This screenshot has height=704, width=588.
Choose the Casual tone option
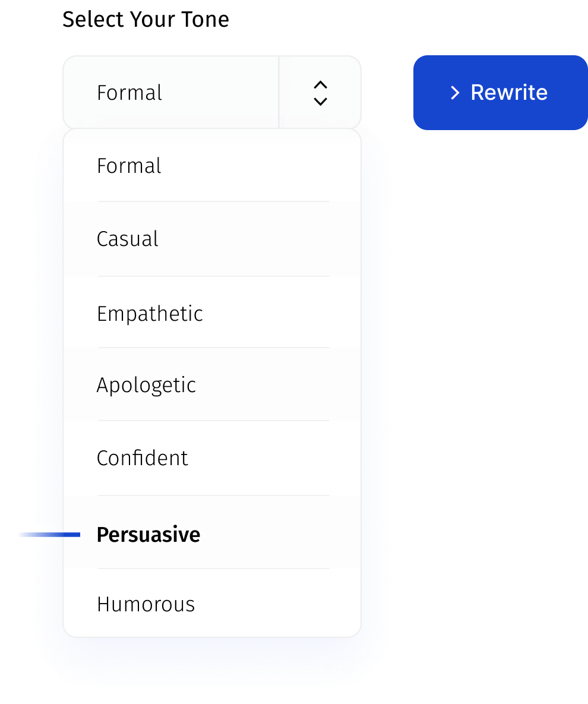pyautogui.click(x=128, y=239)
